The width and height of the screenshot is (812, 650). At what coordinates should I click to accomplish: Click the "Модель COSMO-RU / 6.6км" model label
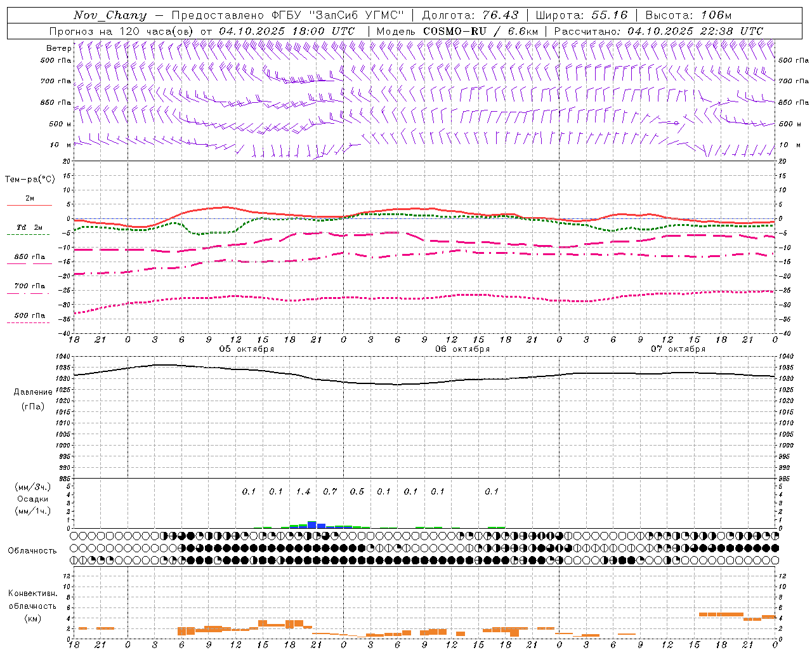point(457,31)
